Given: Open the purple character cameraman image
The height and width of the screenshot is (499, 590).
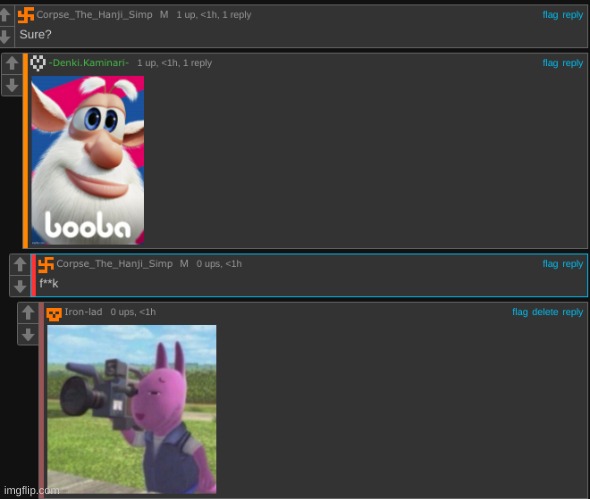Looking at the screenshot, I should pyautogui.click(x=132, y=409).
